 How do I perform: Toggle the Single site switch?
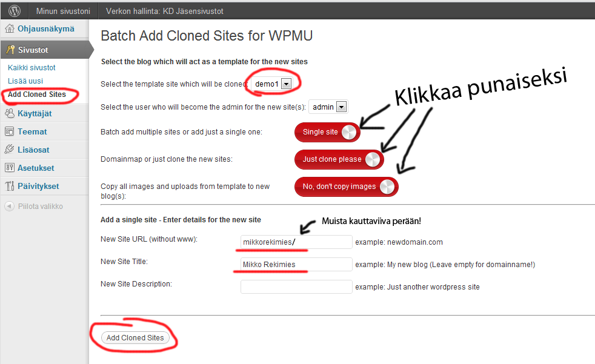pyautogui.click(x=327, y=132)
